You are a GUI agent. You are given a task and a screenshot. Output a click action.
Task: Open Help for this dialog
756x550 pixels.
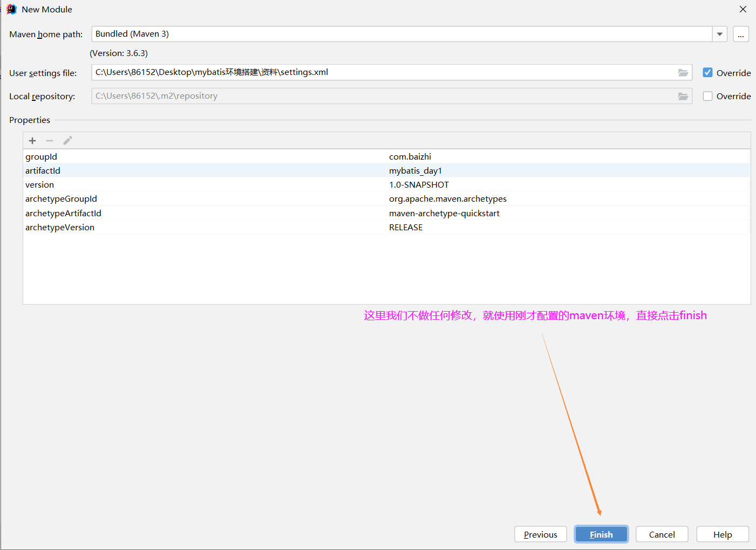coord(723,534)
